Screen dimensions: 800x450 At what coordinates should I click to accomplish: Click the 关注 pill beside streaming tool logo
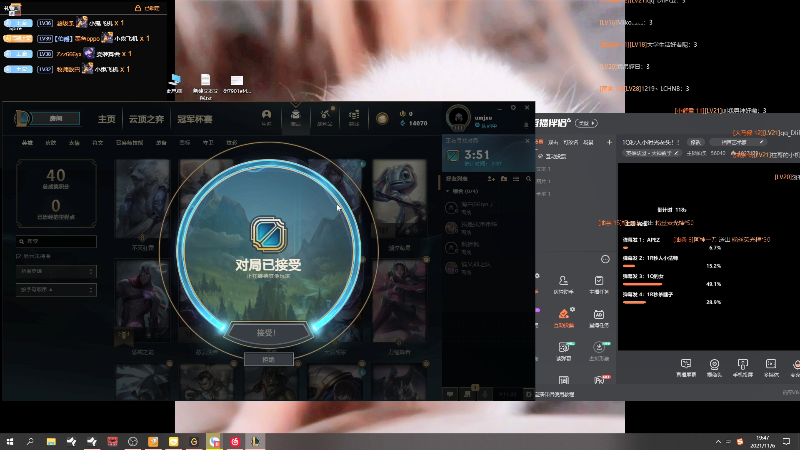click(x=586, y=123)
